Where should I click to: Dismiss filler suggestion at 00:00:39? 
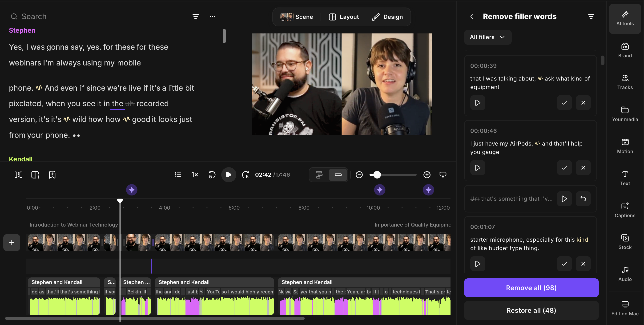tap(583, 103)
